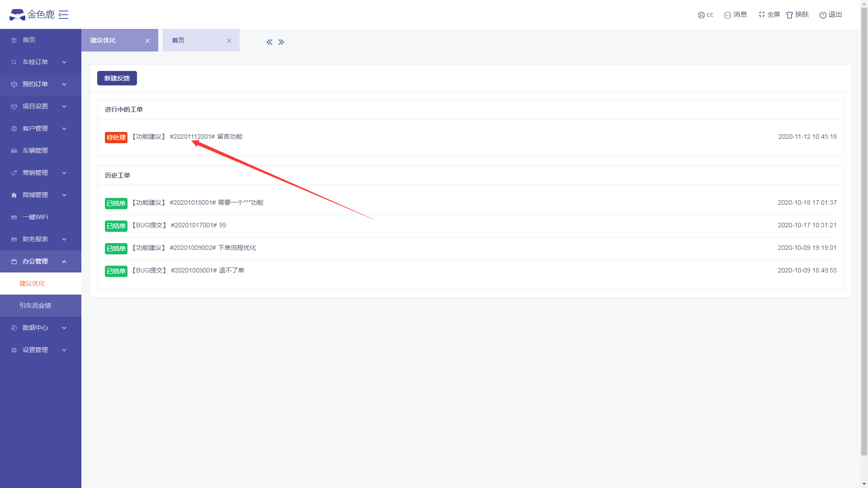
Task: Switch to the 首页 tab
Action: tap(201, 40)
